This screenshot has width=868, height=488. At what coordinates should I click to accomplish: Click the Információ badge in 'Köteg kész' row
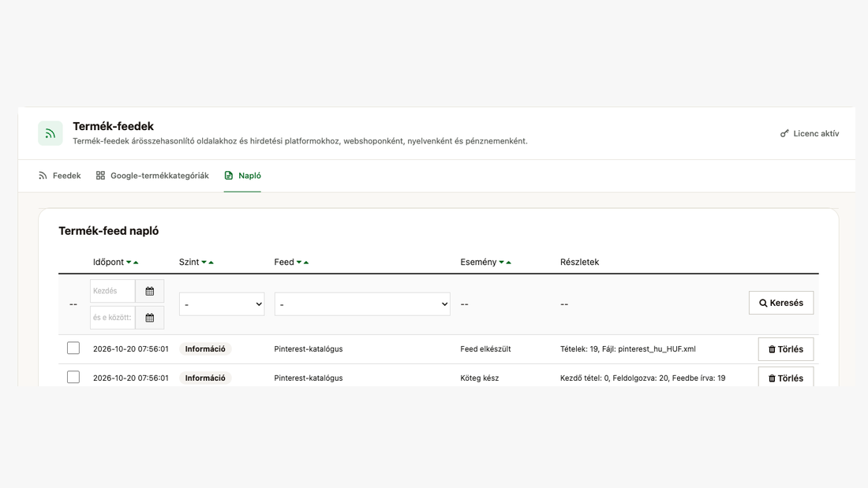point(205,378)
